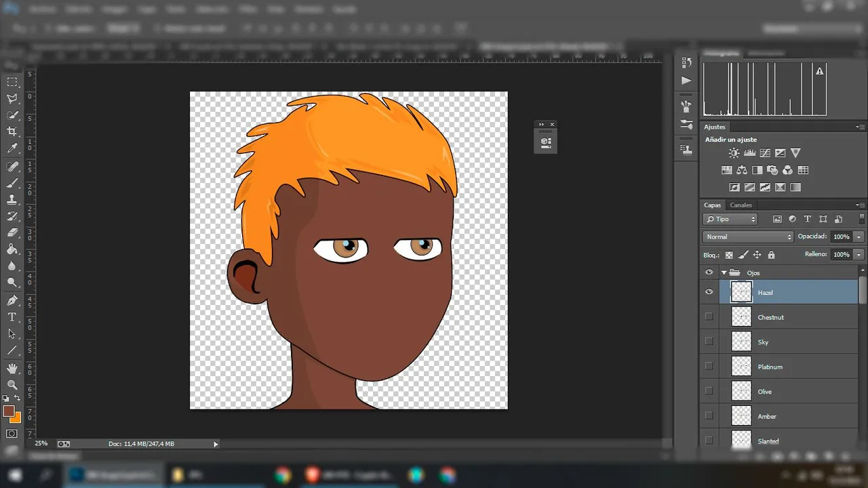Image resolution: width=868 pixels, height=488 pixels.
Task: Open the Relleno slider arrow
Action: pyautogui.click(x=859, y=254)
